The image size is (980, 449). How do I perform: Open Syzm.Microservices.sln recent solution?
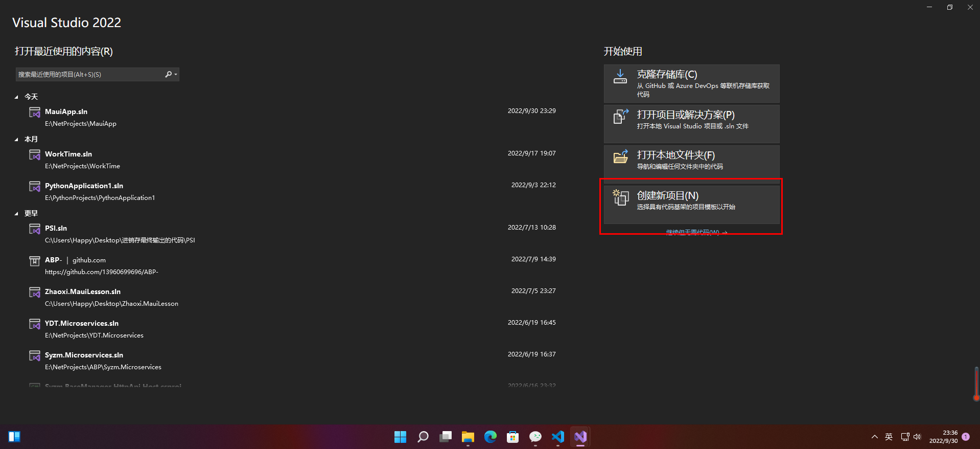point(292,361)
